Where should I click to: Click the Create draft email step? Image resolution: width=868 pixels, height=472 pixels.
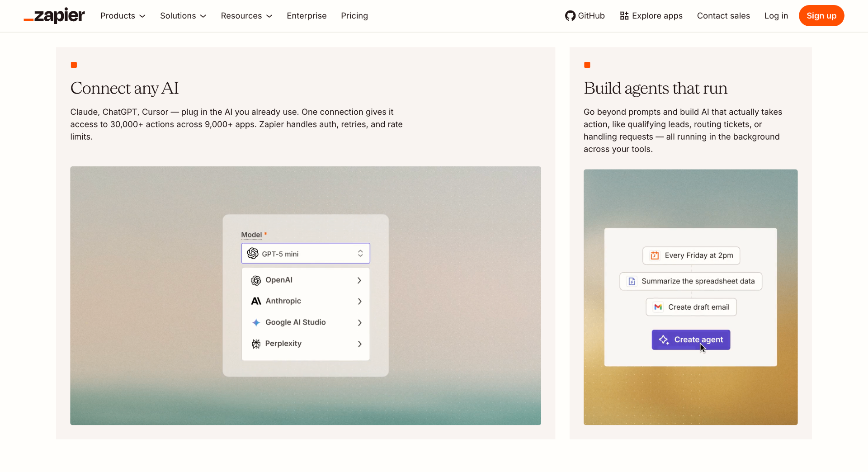[x=691, y=307]
